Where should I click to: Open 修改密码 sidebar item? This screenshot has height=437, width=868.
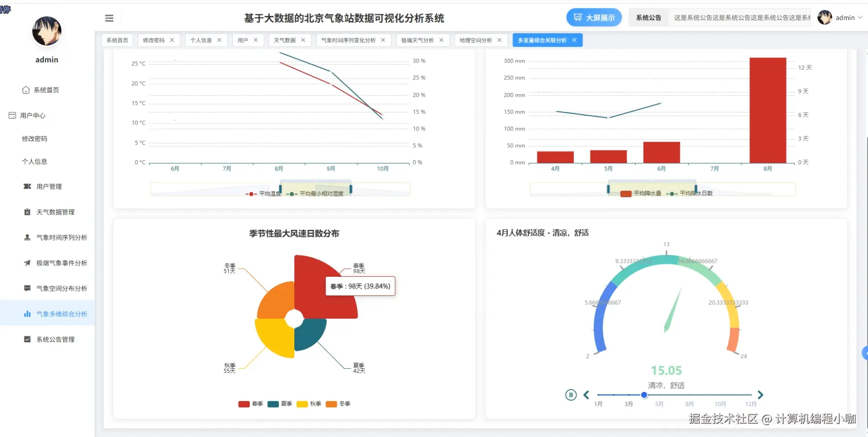click(x=34, y=139)
